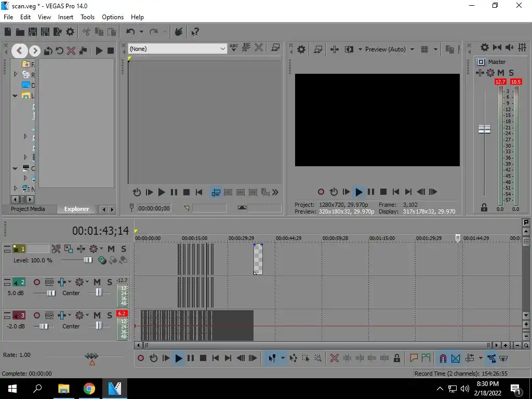This screenshot has width=532, height=399.
Task: Stop preview in Explorer panel
Action: 111,51
